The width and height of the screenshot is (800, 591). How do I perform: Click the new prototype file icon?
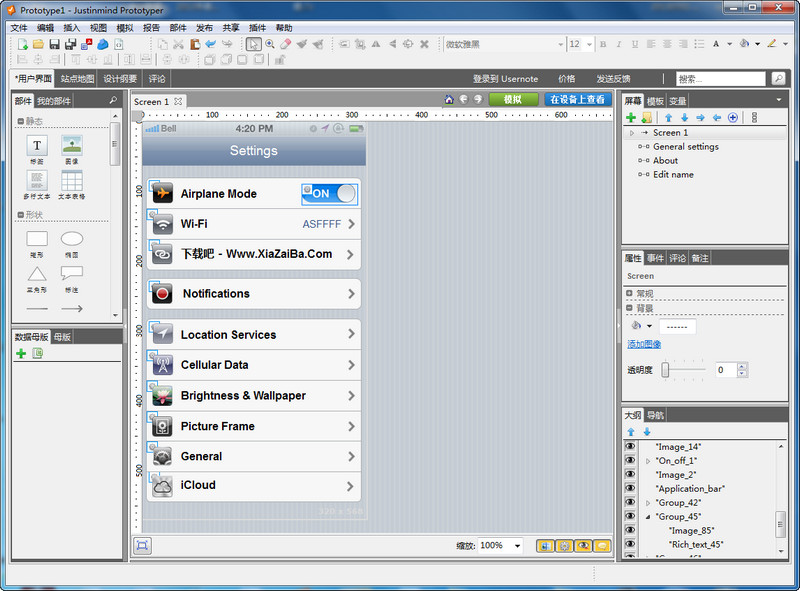point(22,44)
